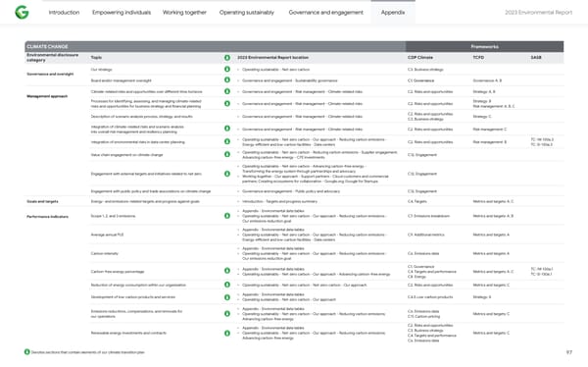588x367 pixels.
Task: Click green icon for Value chain engagement row
Action: [x=227, y=154]
